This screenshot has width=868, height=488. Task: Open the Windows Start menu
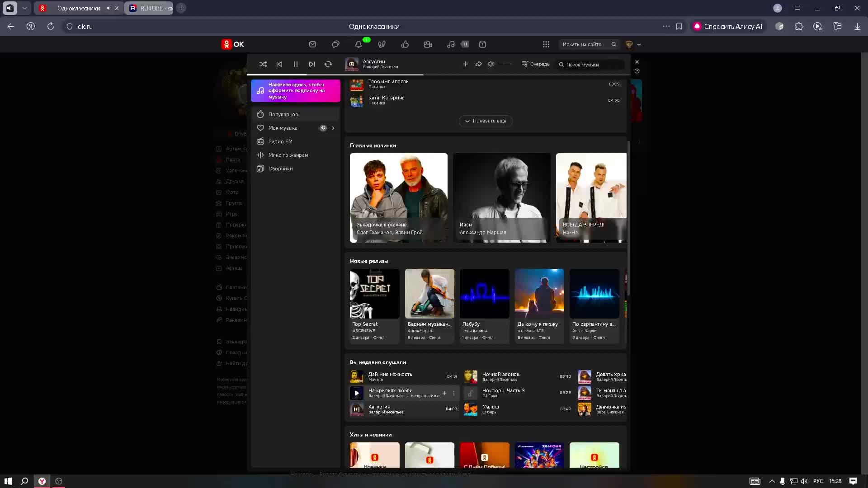[x=8, y=481]
